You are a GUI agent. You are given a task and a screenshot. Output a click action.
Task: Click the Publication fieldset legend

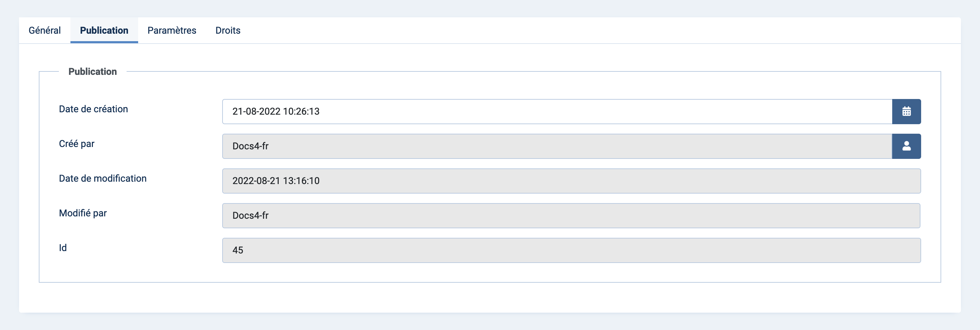coord(93,71)
